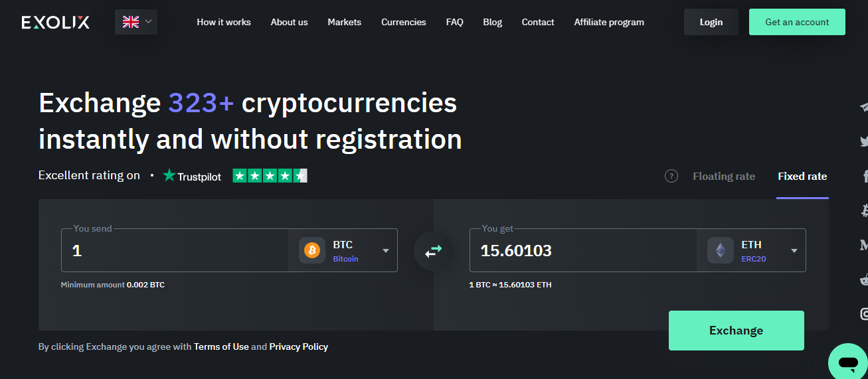Click the Exchange button
This screenshot has height=379, width=868.
click(737, 331)
